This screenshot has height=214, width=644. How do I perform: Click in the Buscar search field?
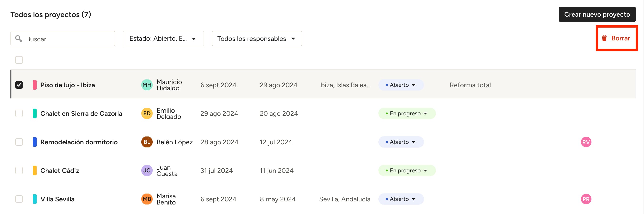(68, 39)
